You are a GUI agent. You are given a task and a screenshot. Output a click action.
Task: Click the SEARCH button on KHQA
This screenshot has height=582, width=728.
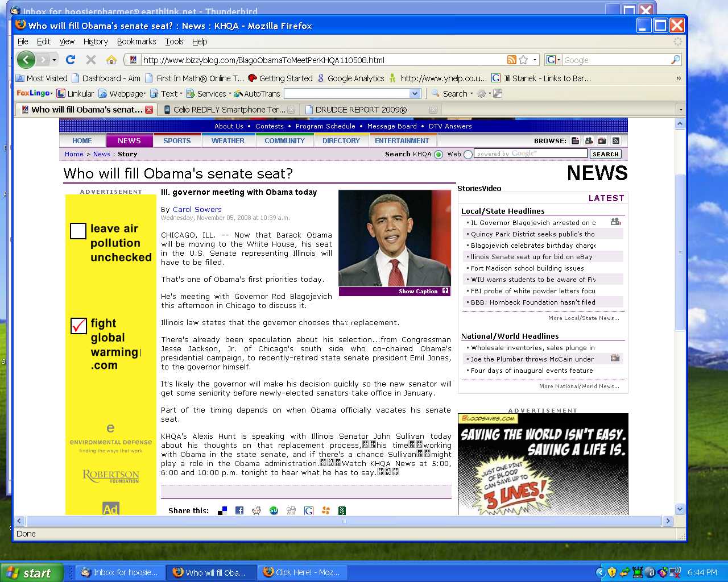coord(606,154)
